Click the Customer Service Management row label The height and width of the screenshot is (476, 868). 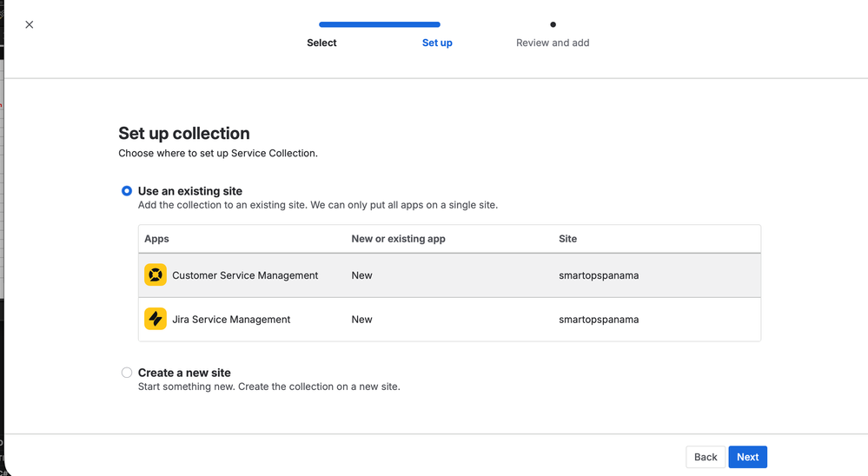245,275
